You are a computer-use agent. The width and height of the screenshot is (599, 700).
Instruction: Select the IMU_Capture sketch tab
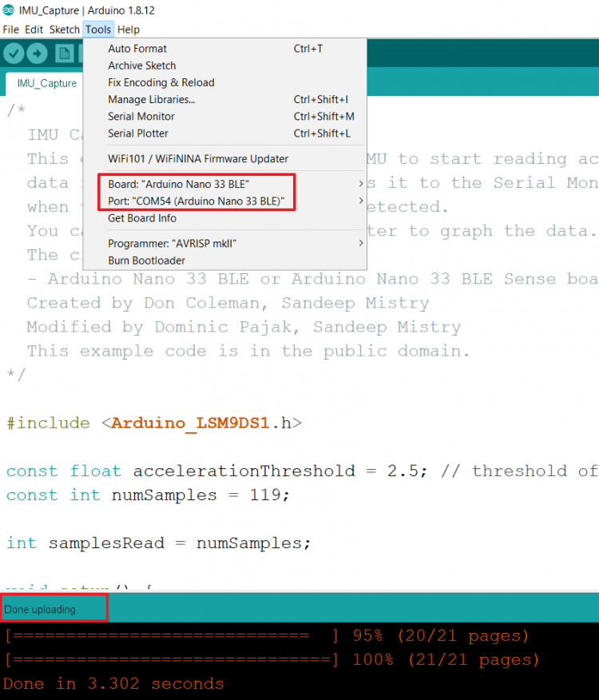click(x=47, y=83)
